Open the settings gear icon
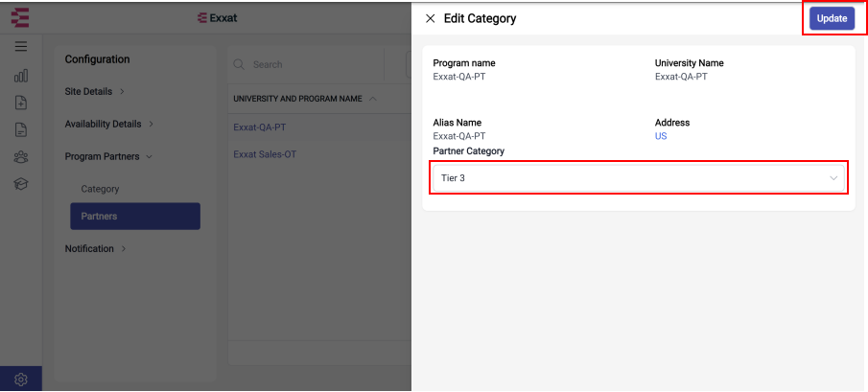The image size is (868, 392). [21, 380]
